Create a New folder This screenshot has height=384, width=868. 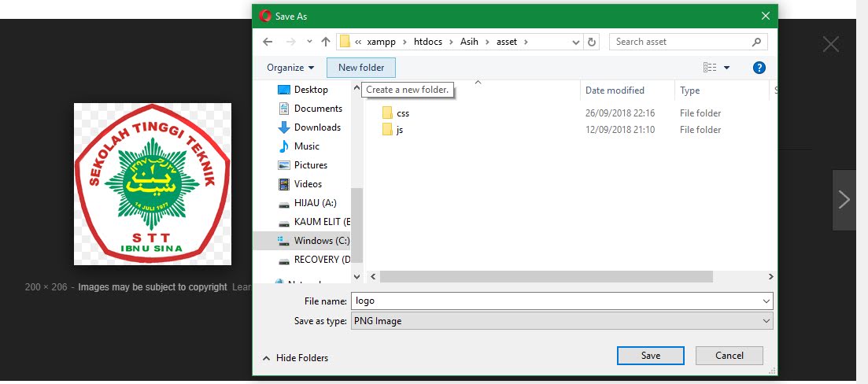point(361,68)
